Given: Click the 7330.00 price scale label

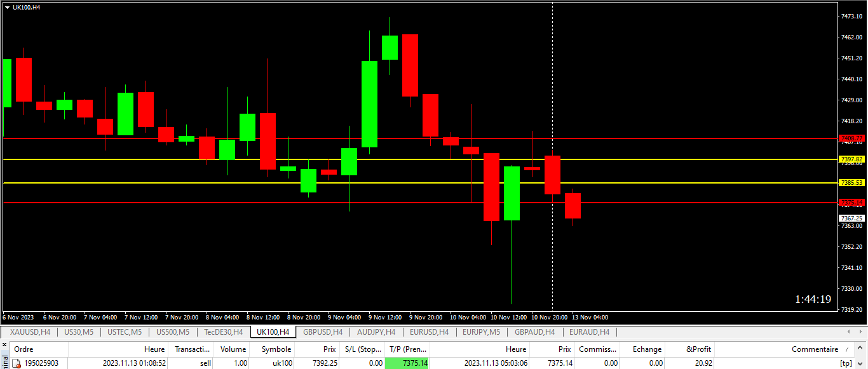Looking at the screenshot, I should point(851,288).
